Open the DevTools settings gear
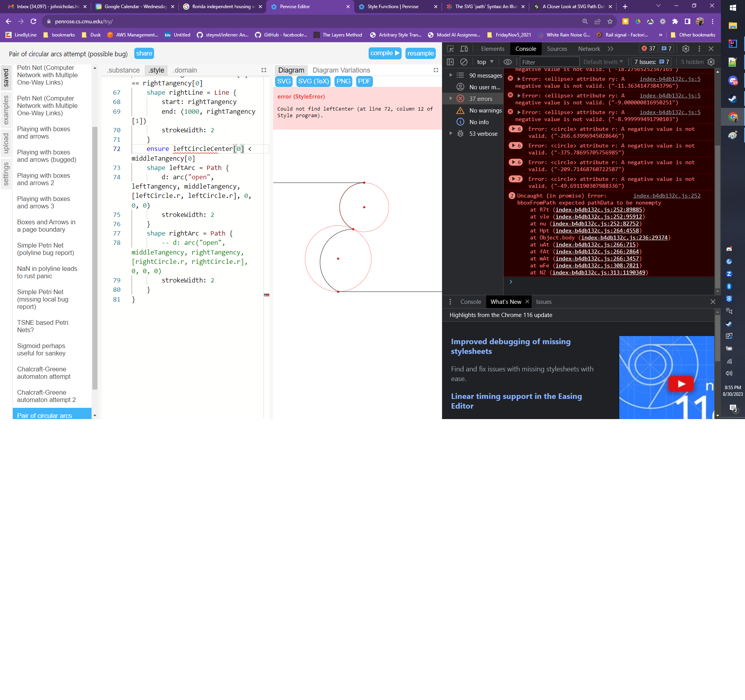745x700 pixels. coord(686,49)
